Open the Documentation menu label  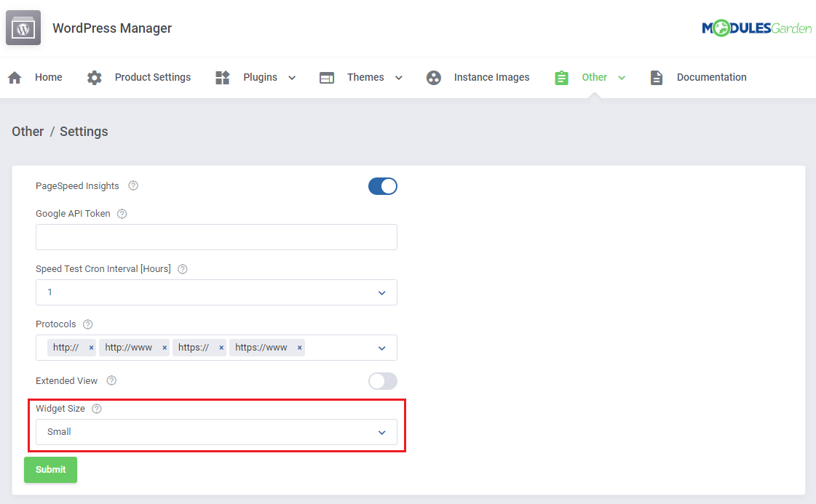click(711, 77)
